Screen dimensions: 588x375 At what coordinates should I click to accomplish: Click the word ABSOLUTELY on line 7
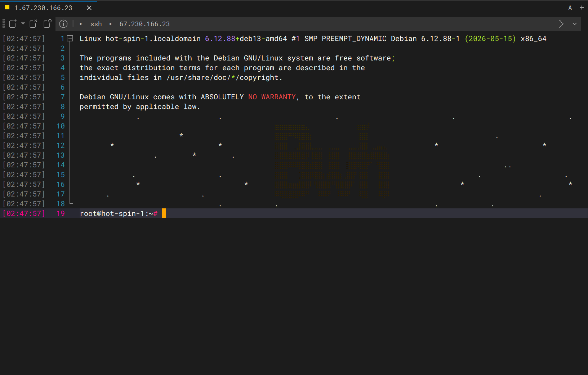click(x=222, y=97)
